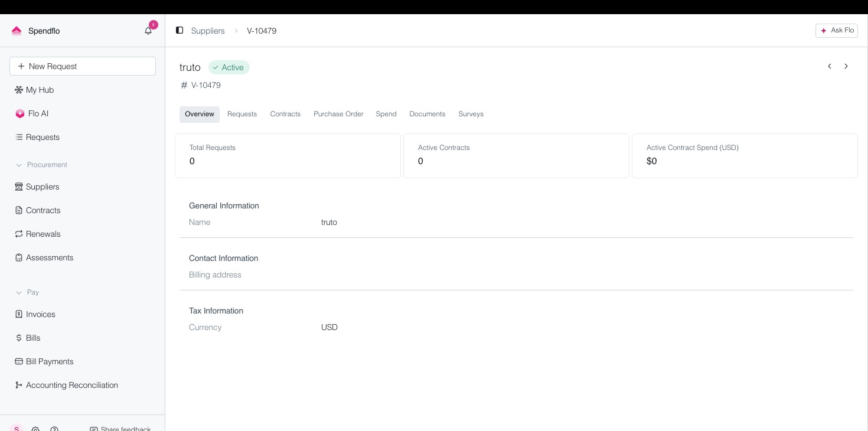
Task: Select the Overview tab
Action: tap(200, 114)
